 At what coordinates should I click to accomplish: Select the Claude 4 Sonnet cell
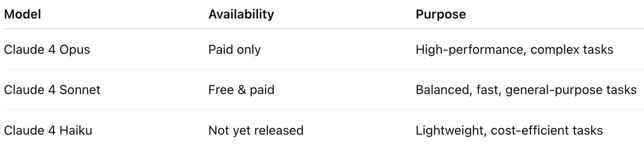52,90
